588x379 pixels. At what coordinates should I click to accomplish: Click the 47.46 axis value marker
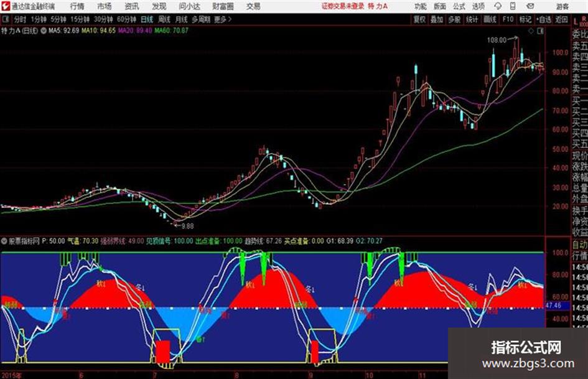coord(554,306)
